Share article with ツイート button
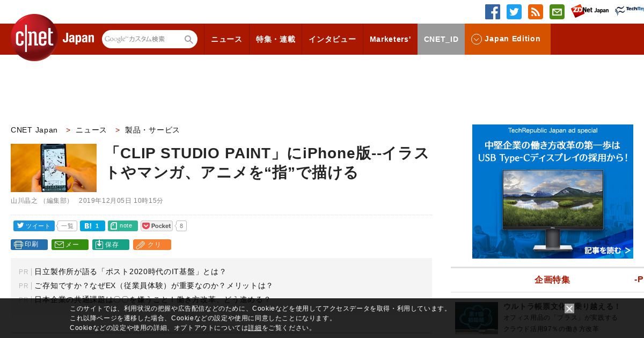The width and height of the screenshot is (644, 338). 34,226
